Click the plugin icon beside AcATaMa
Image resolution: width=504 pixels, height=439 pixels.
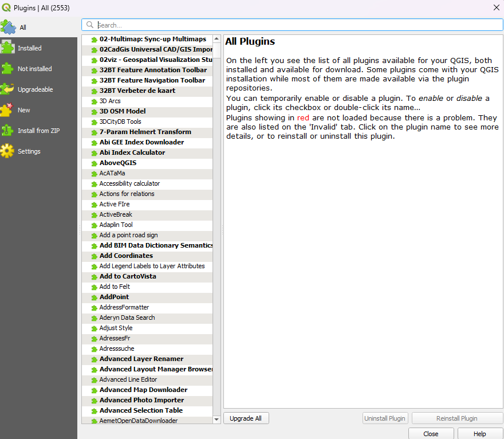pyautogui.click(x=94, y=174)
